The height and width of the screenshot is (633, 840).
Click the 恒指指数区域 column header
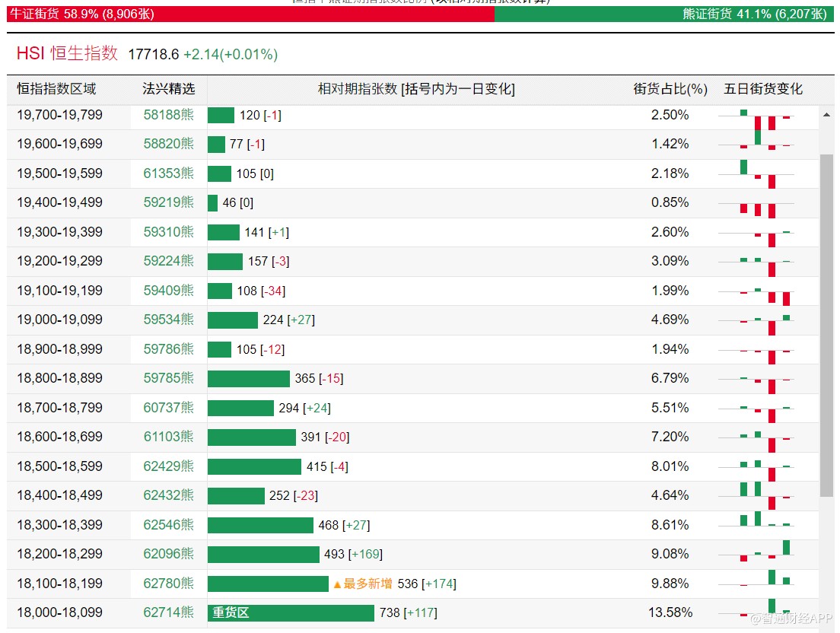56,89
